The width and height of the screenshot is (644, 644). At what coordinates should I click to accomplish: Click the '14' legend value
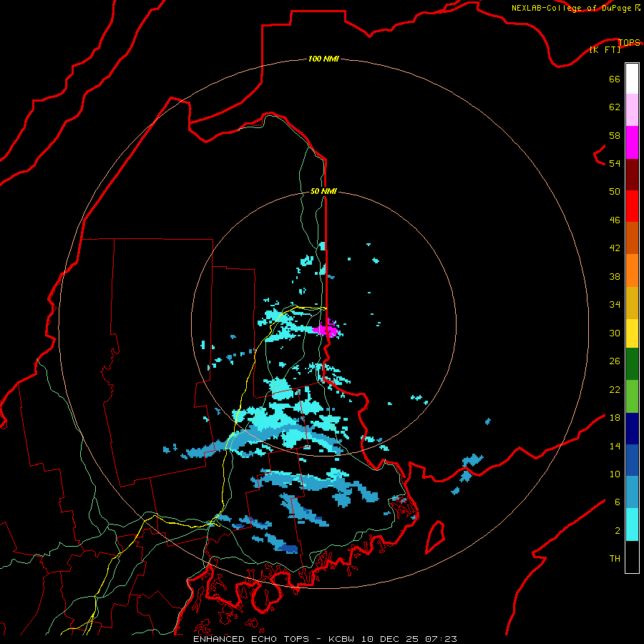click(x=615, y=446)
